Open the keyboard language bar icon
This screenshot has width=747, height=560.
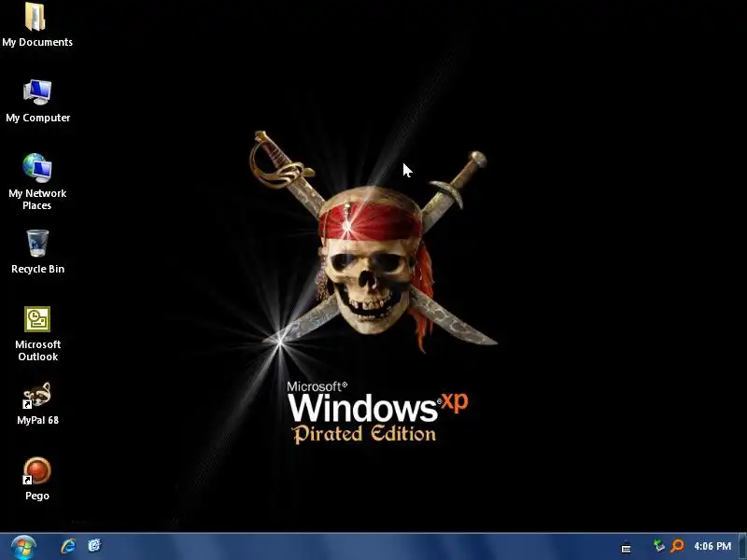626,548
